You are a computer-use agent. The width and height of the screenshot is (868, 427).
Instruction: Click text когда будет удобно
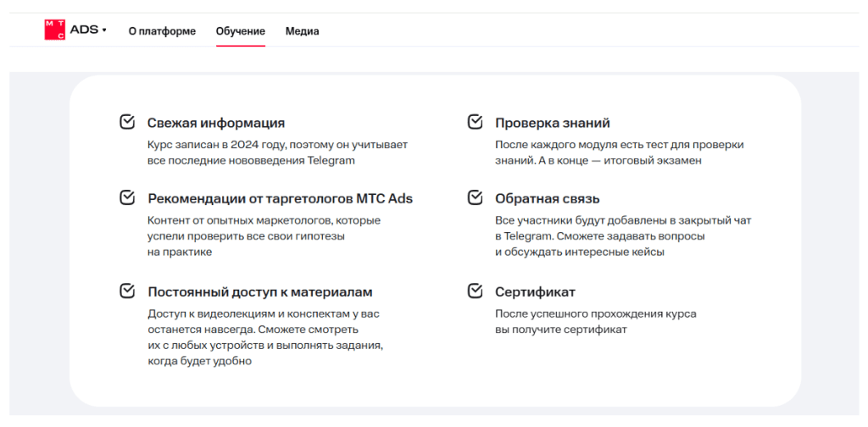click(x=200, y=361)
